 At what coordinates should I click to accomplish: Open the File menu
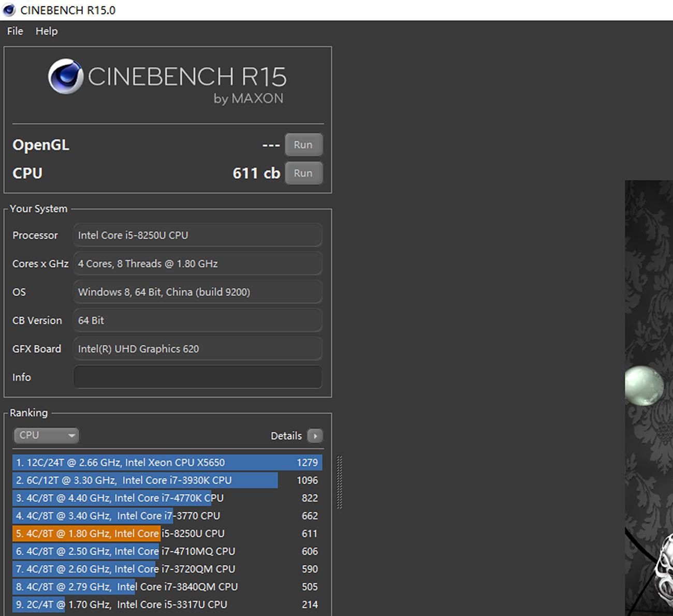pos(15,31)
